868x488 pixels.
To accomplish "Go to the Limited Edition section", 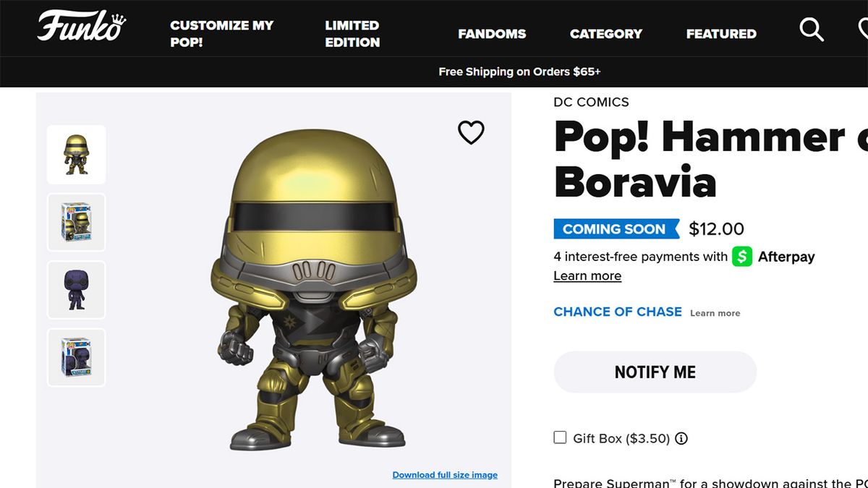I will pos(352,33).
